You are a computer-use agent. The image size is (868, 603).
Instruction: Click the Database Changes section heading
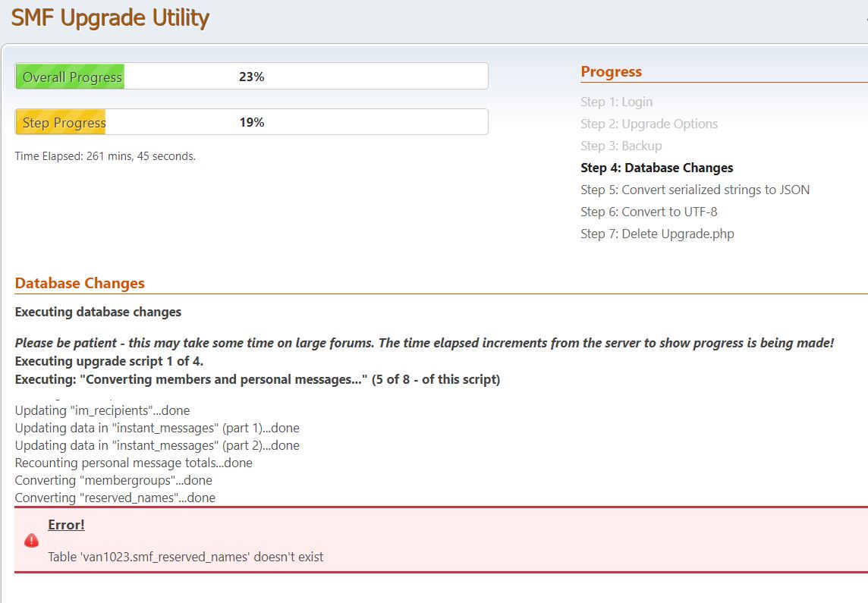pyautogui.click(x=80, y=283)
